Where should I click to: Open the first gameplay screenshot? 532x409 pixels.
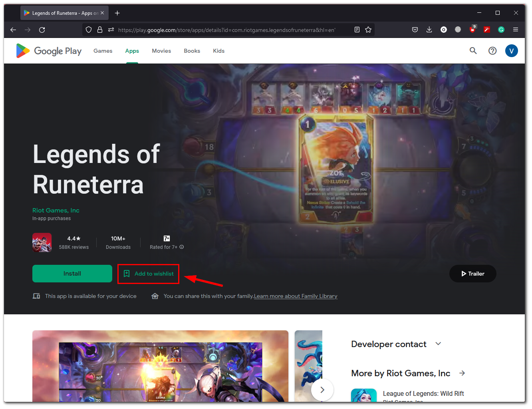click(160, 366)
